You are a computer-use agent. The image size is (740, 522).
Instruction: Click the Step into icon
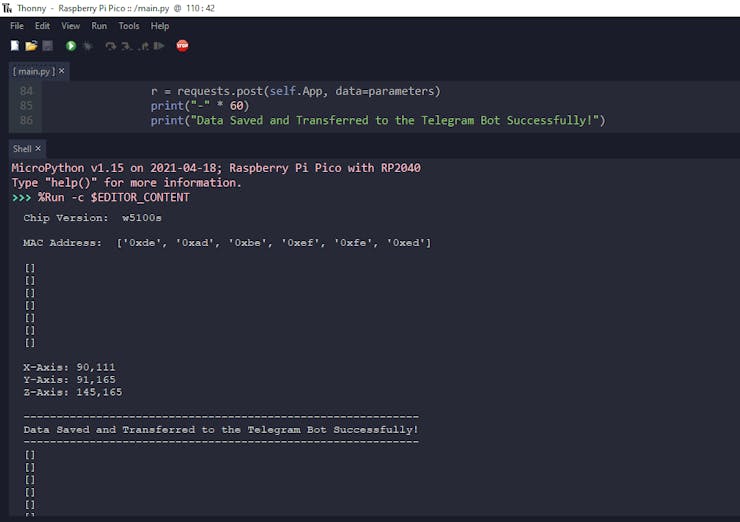[126, 46]
